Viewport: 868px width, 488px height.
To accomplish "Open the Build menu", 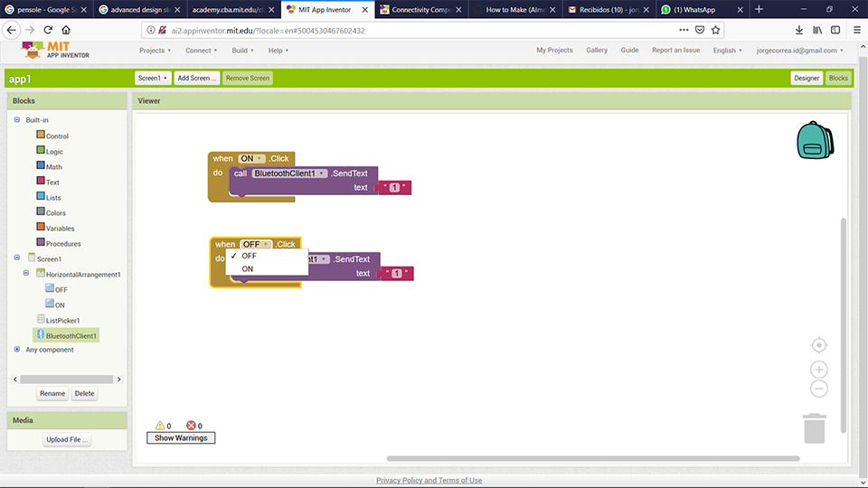I will point(242,51).
